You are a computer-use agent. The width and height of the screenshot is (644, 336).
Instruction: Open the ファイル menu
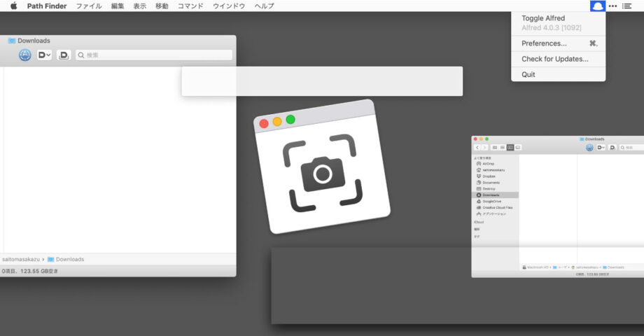tap(88, 6)
